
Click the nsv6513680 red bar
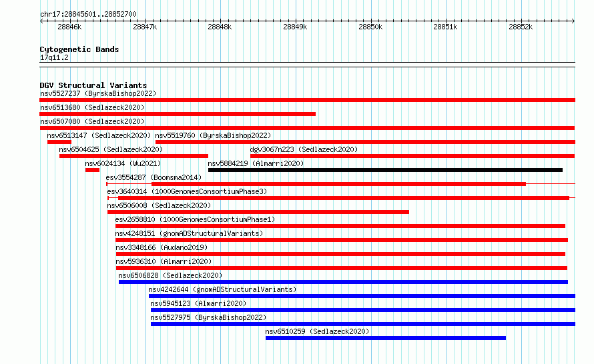tap(178, 114)
